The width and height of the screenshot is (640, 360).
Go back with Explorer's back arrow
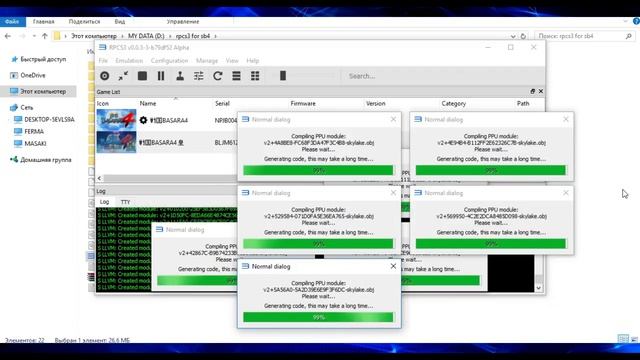coord(8,36)
